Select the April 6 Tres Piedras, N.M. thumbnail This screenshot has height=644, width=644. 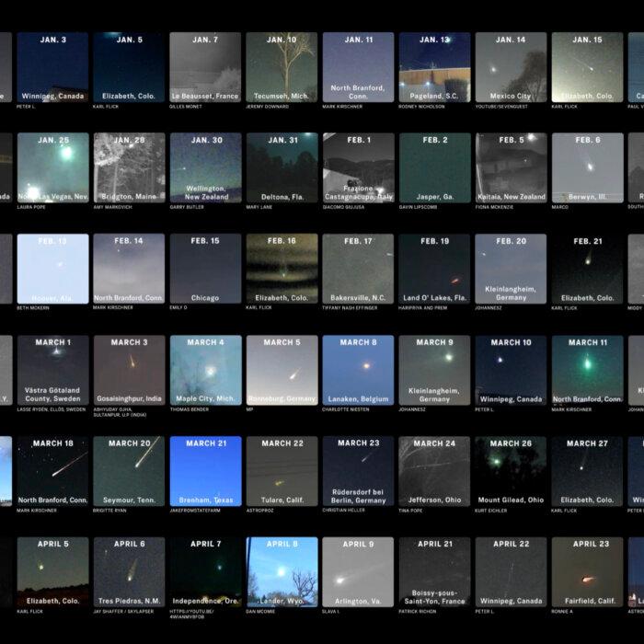coord(130,572)
